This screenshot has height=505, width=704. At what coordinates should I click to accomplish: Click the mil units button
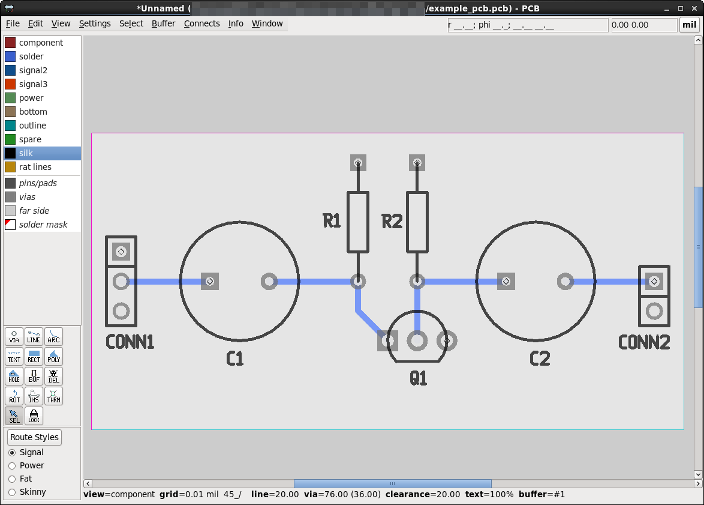coord(689,25)
